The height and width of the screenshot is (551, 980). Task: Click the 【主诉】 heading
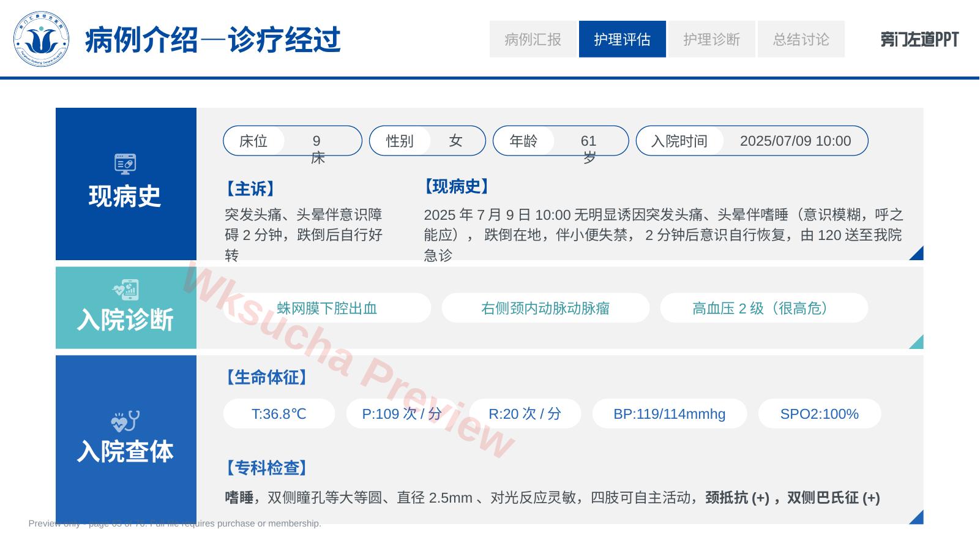[250, 189]
